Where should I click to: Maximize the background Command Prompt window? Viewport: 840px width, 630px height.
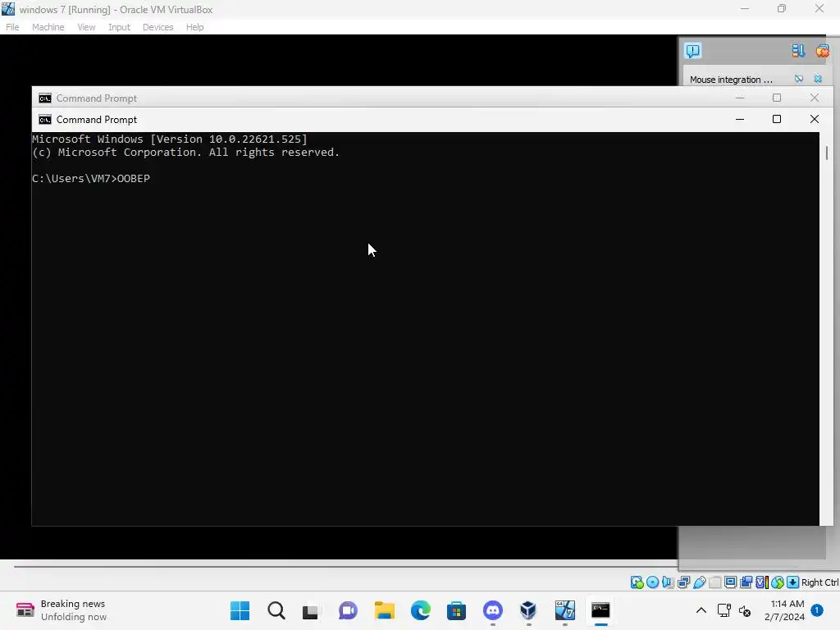pos(777,98)
